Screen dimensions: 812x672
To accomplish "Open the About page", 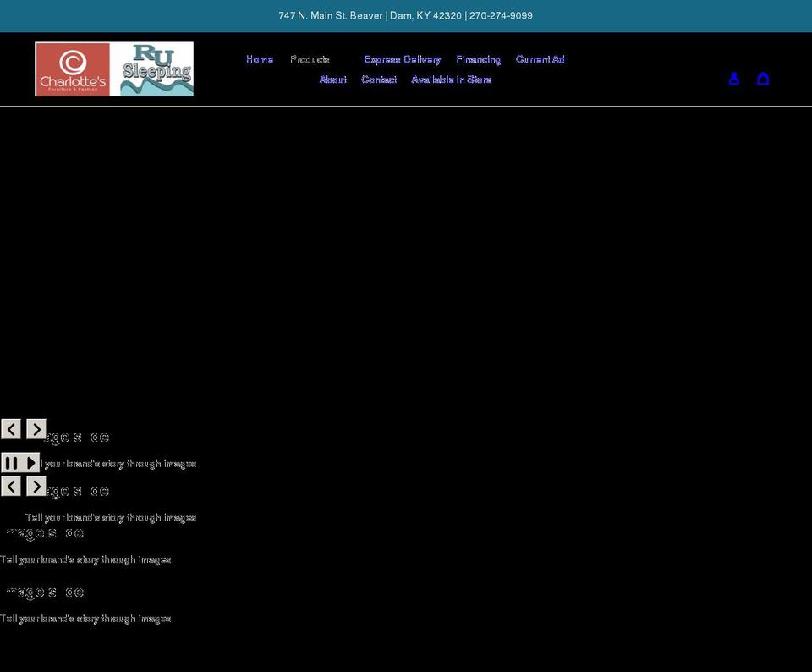I will pos(333,80).
